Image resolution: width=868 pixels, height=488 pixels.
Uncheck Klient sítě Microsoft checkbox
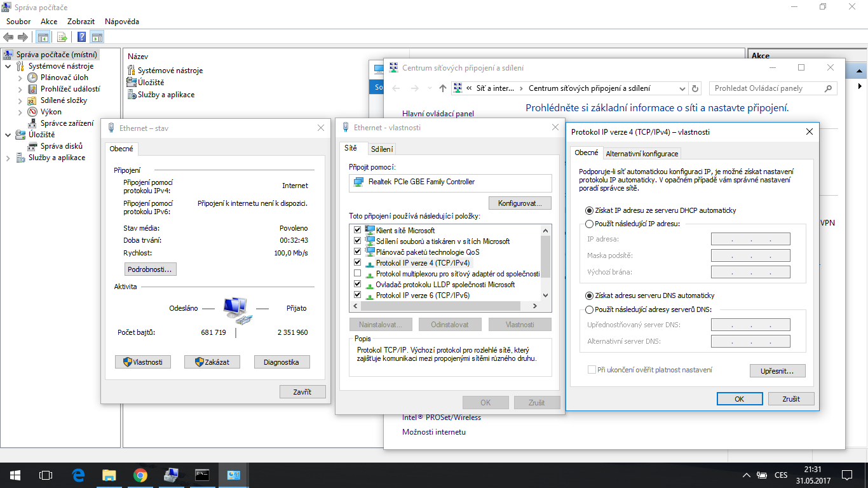tap(357, 230)
